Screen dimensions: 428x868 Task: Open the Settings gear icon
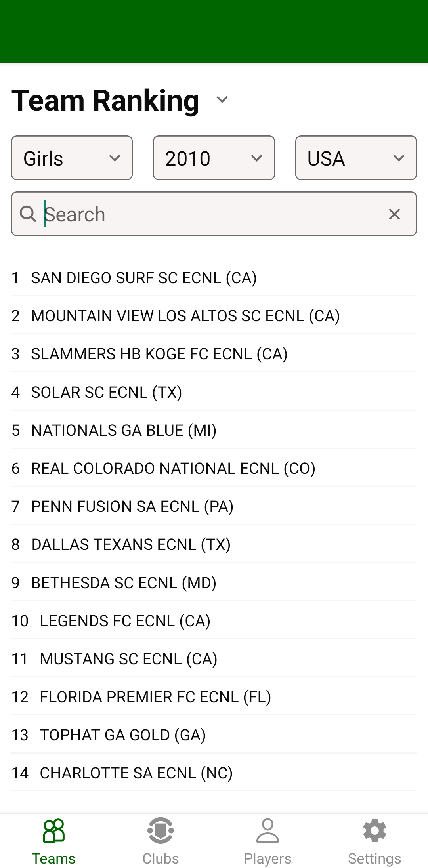[374, 831]
